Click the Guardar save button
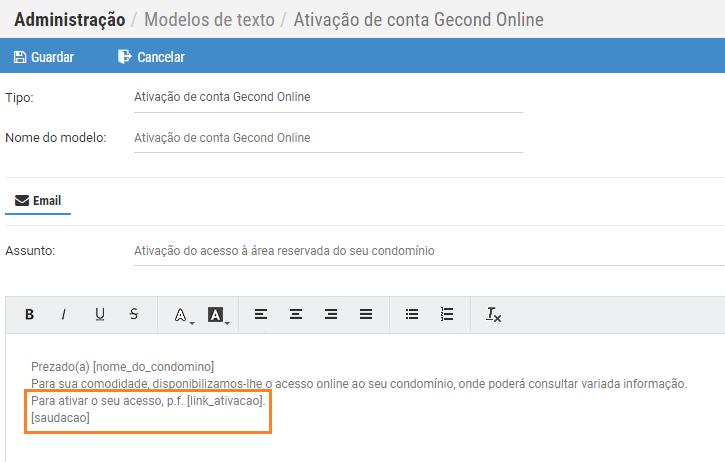 43,57
